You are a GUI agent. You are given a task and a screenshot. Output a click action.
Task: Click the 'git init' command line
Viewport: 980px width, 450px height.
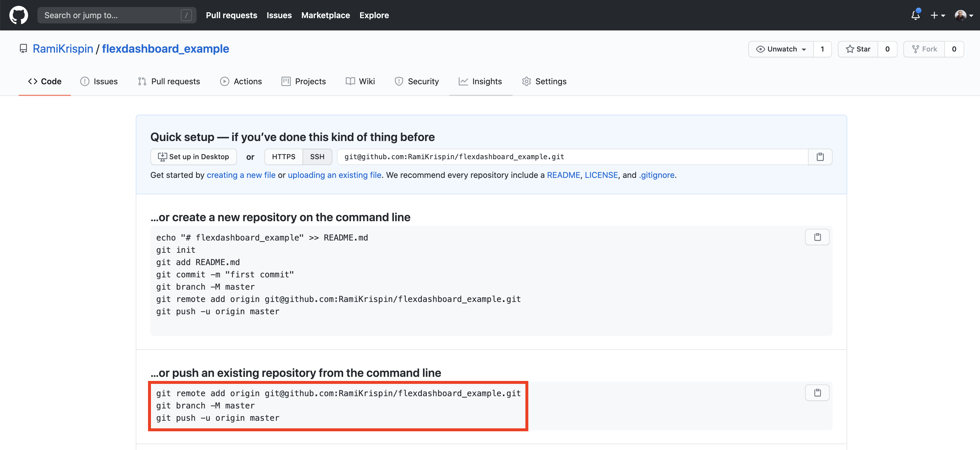(x=176, y=250)
